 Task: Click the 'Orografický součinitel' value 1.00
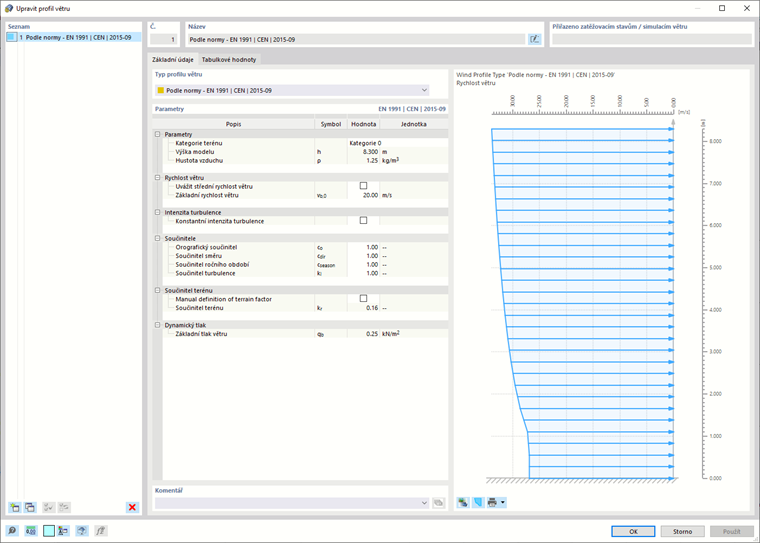[x=363, y=247]
